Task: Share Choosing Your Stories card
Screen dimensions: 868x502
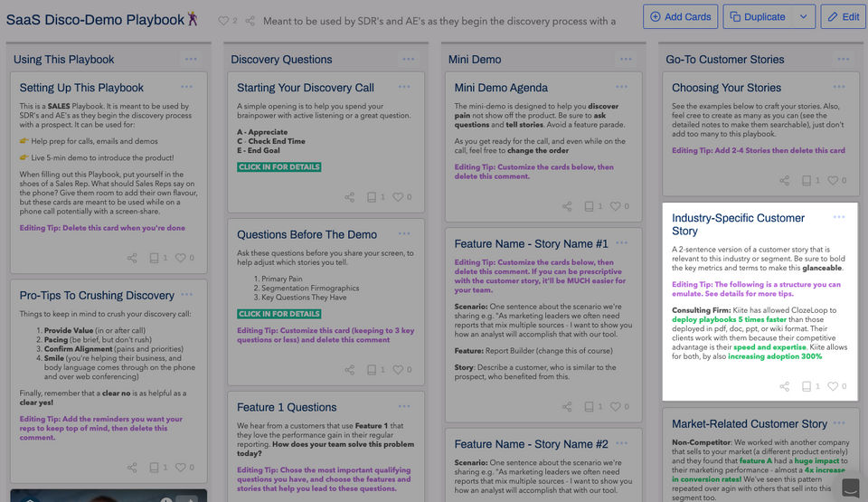Action: coord(785,180)
